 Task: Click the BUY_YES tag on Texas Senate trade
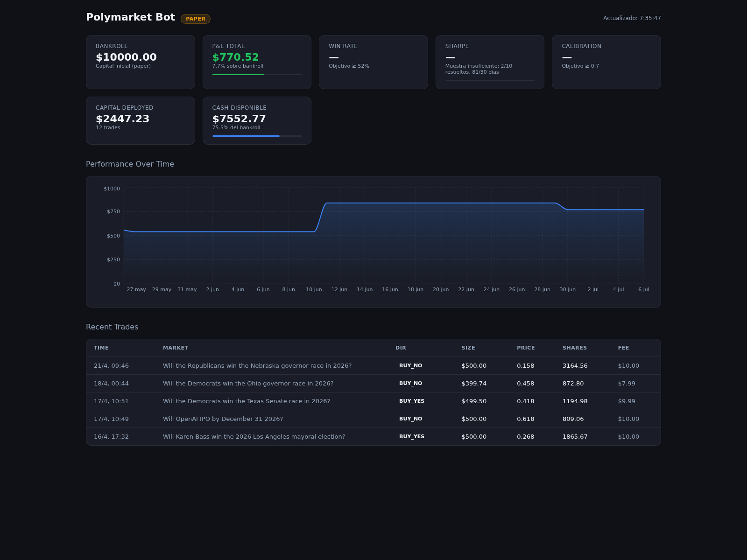coord(412,401)
